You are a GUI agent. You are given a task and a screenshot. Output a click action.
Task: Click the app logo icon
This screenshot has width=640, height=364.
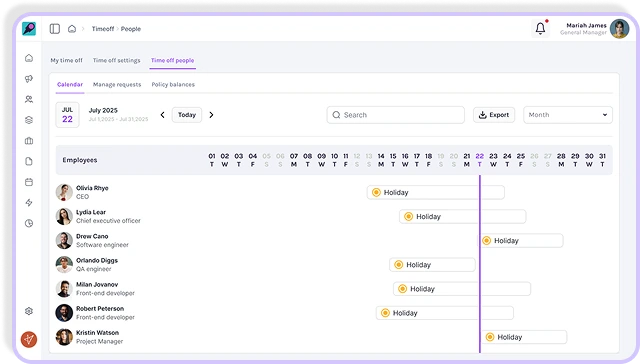pyautogui.click(x=29, y=29)
